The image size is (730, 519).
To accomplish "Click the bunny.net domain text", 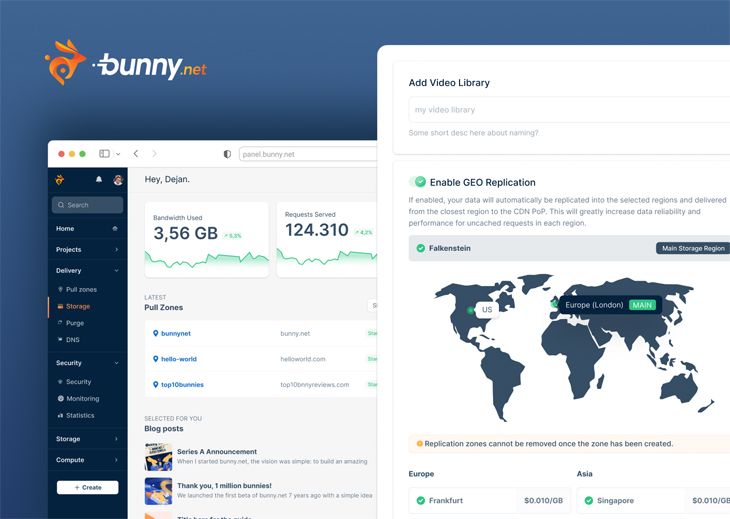I will (x=295, y=333).
